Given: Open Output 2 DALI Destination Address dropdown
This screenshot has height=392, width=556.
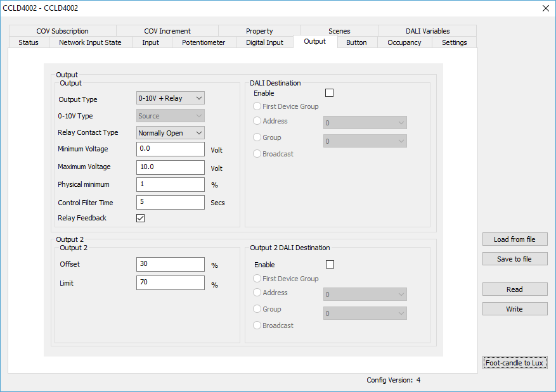Looking at the screenshot, I should click(x=365, y=294).
